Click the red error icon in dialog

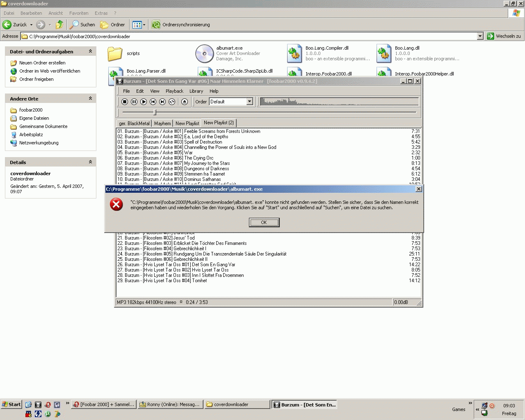click(x=116, y=204)
